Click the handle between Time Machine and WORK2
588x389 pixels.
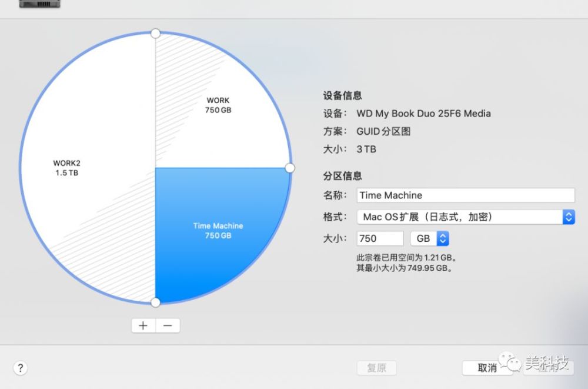155,302
